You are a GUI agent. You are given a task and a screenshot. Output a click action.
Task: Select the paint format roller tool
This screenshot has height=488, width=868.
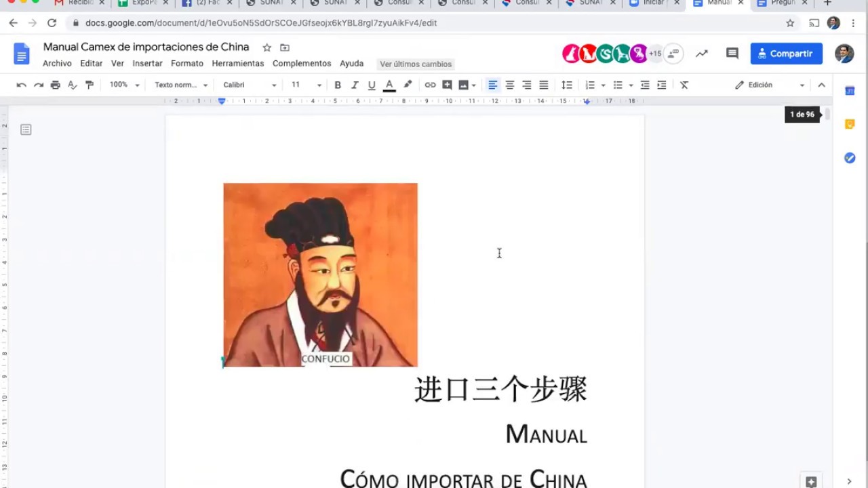(90, 85)
